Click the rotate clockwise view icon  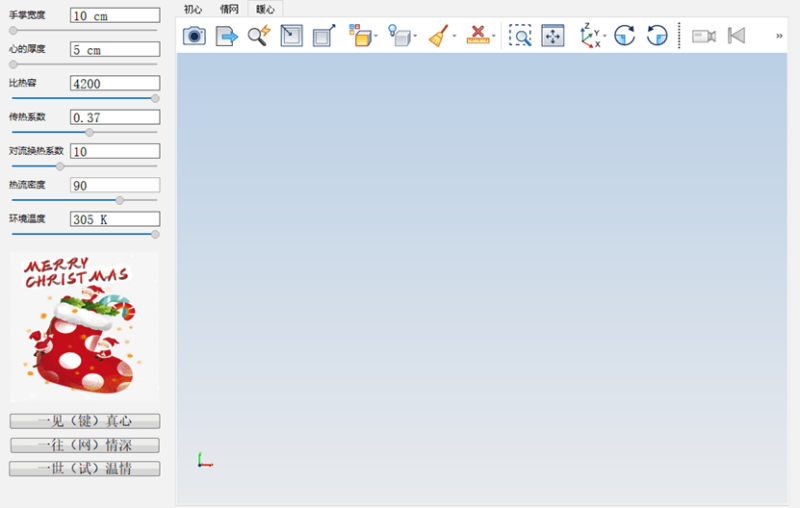[624, 36]
